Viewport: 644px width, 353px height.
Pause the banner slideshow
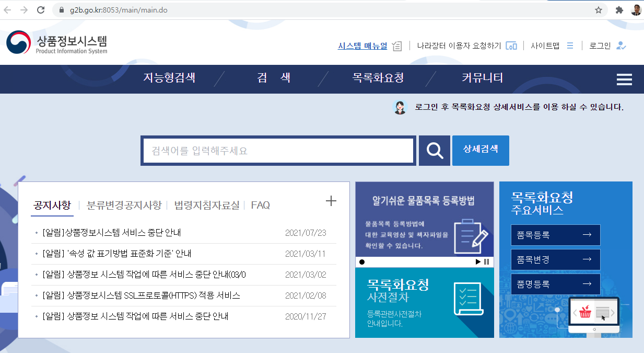pyautogui.click(x=487, y=262)
